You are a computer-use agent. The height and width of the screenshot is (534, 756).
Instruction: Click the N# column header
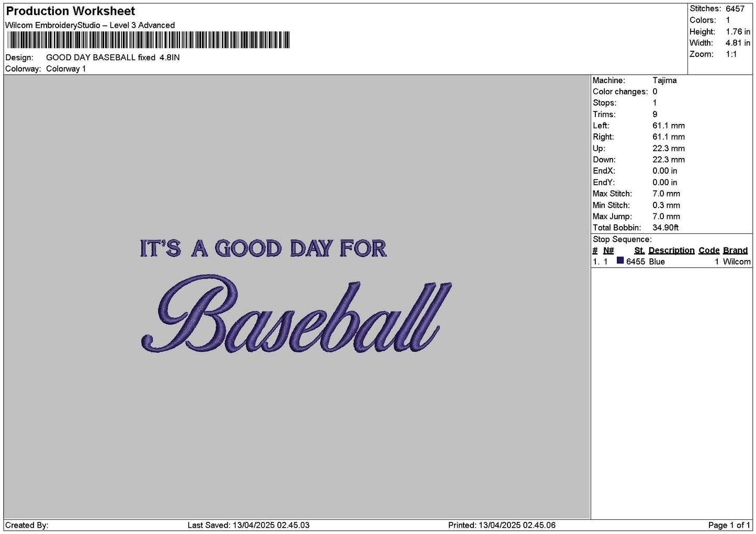608,251
